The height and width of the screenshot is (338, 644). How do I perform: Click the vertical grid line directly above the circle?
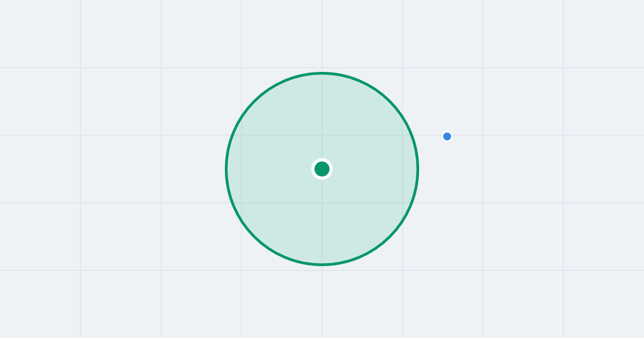(x=322, y=35)
